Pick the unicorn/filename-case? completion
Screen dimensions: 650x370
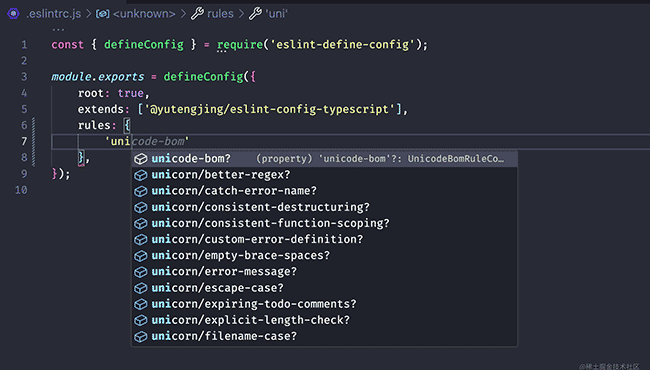tap(325, 336)
